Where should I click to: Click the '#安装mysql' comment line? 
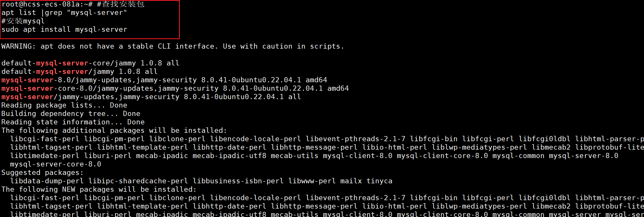click(23, 21)
